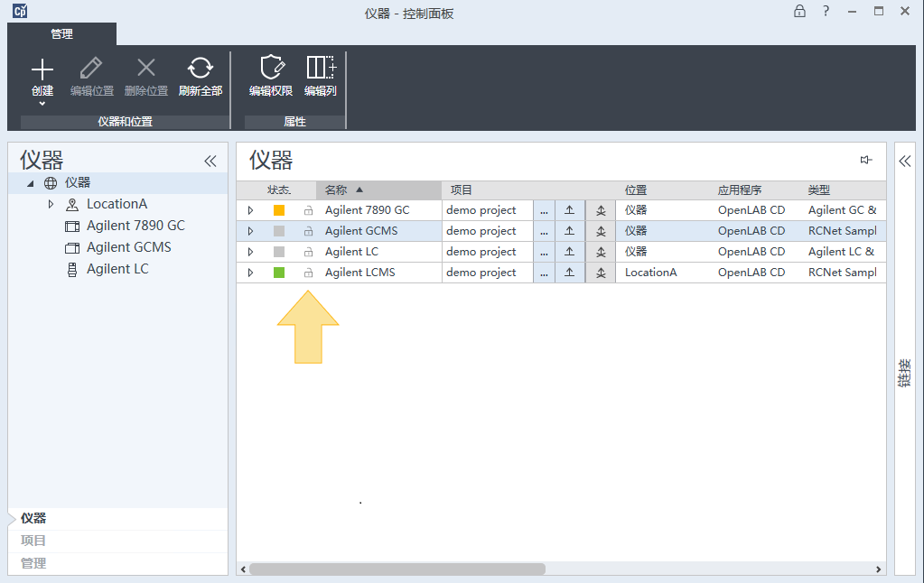Viewport: 924px width, 583px height.
Task: Click lock icon in Agilent LC row
Action: 308,252
